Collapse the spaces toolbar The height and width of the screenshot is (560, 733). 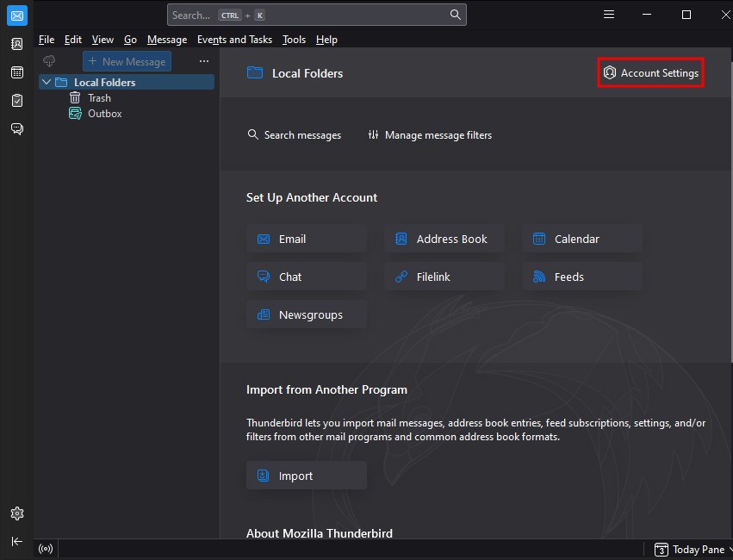[16, 541]
